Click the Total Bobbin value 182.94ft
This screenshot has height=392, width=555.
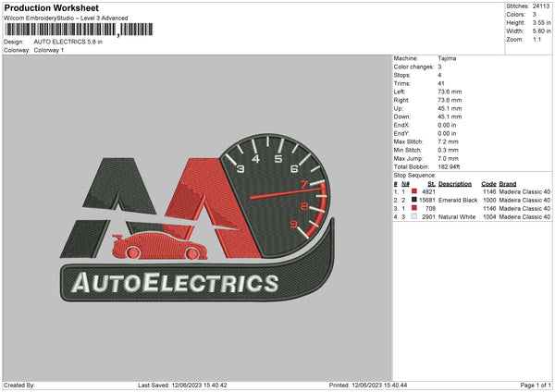(x=449, y=167)
